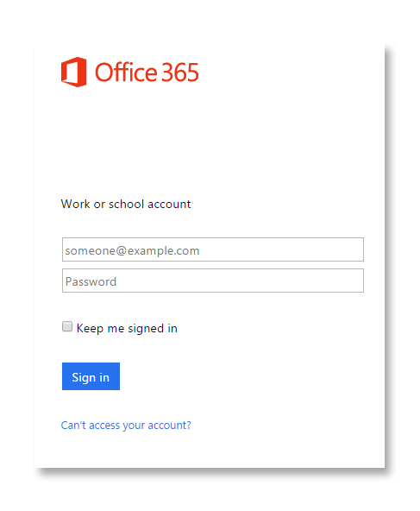
Task: Focus the Password input field
Action: click(213, 281)
